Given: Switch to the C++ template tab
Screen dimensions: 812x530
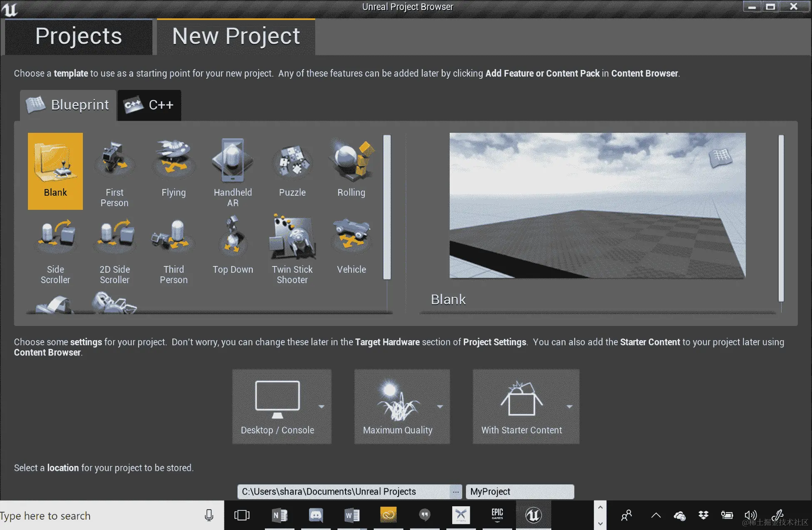Looking at the screenshot, I should [x=149, y=105].
